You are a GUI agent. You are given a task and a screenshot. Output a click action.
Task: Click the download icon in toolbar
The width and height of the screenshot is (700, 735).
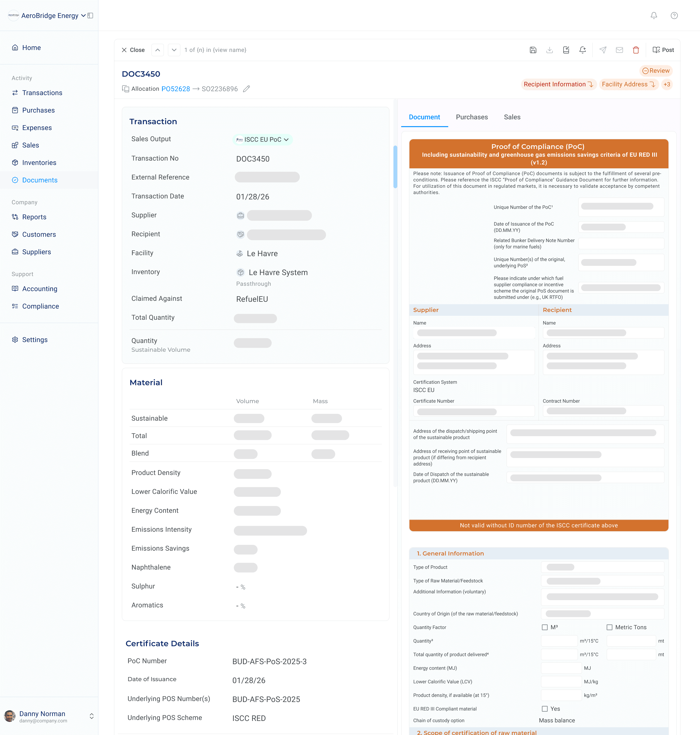coord(549,50)
